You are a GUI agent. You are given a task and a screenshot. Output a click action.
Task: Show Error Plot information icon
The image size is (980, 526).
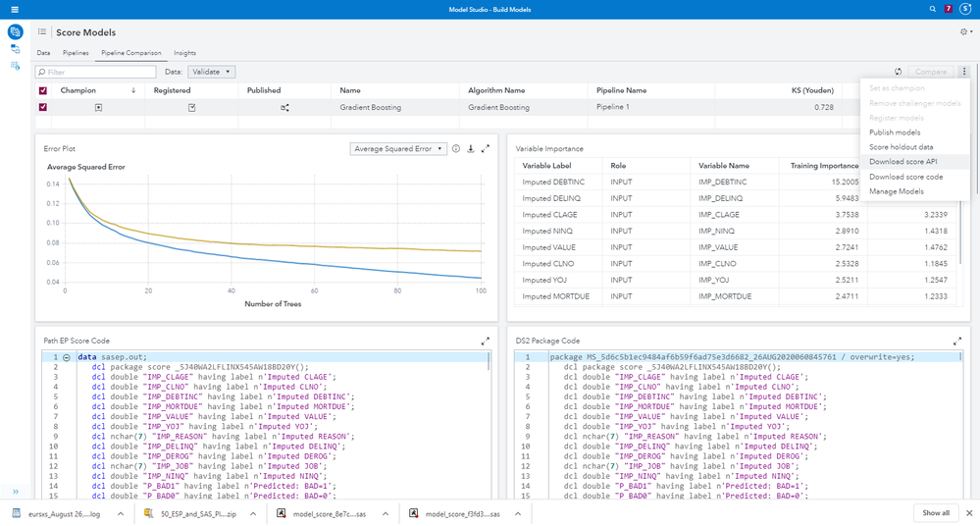click(456, 149)
